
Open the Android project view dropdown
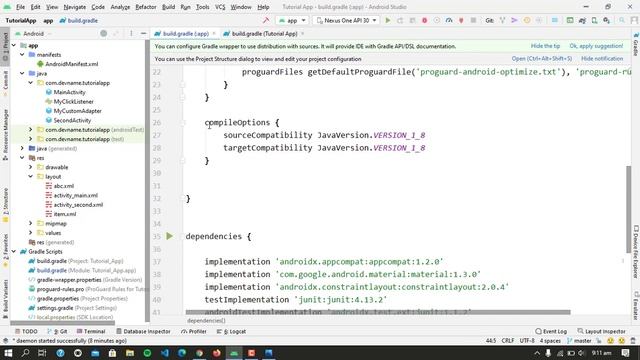[33, 33]
